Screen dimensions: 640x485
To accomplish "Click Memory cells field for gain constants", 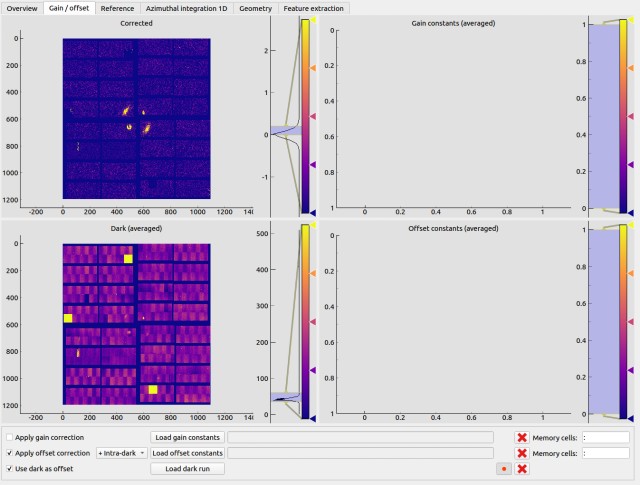I will coord(606,437).
